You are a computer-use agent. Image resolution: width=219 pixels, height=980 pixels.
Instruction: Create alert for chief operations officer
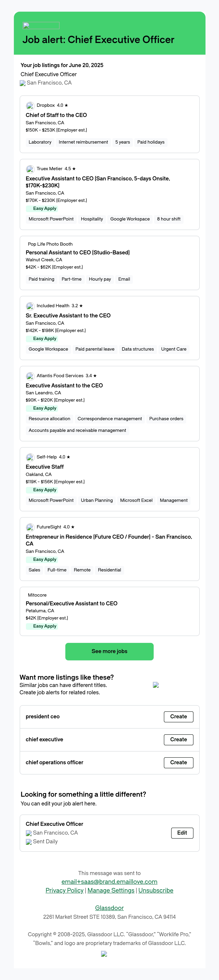click(x=179, y=762)
